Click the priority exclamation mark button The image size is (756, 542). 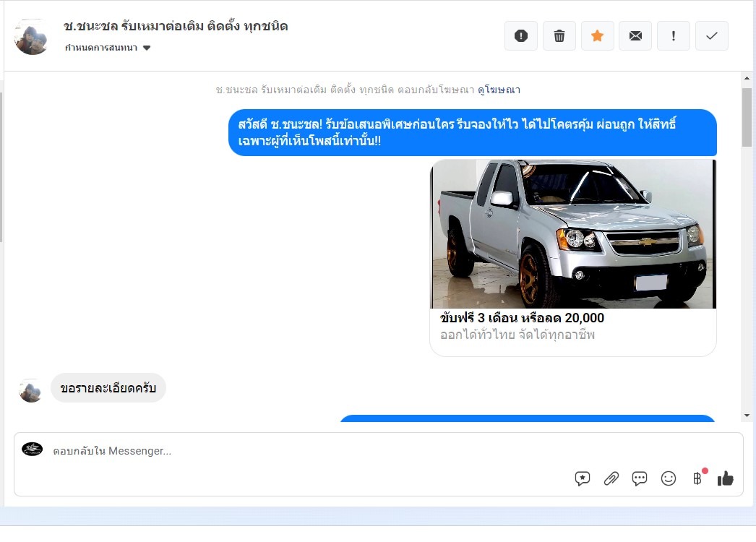tap(674, 35)
